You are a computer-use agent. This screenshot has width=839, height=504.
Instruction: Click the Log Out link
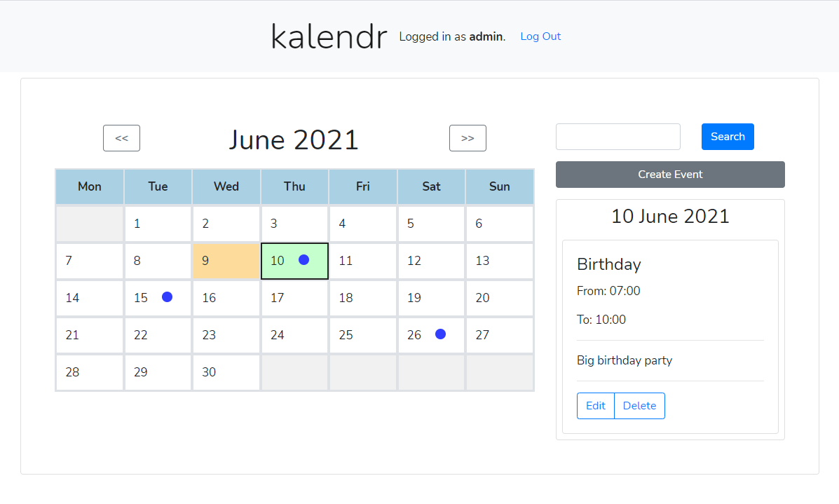point(540,36)
